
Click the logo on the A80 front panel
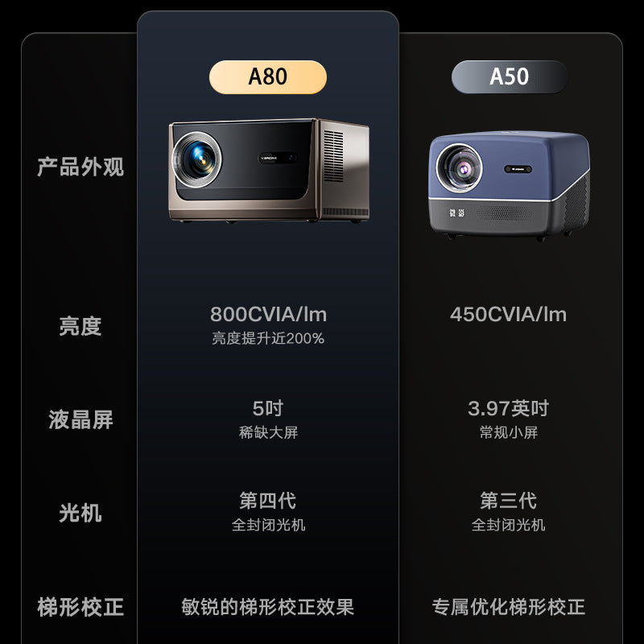pos(270,158)
